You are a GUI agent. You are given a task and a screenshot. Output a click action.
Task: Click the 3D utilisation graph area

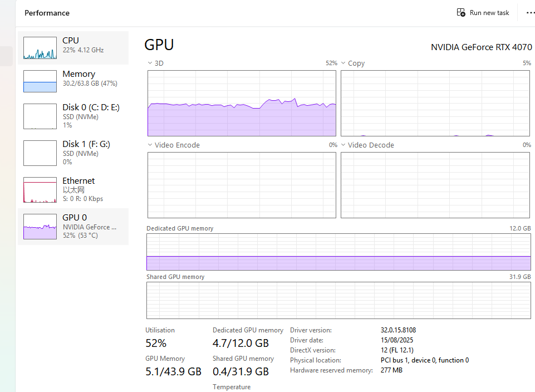click(242, 104)
